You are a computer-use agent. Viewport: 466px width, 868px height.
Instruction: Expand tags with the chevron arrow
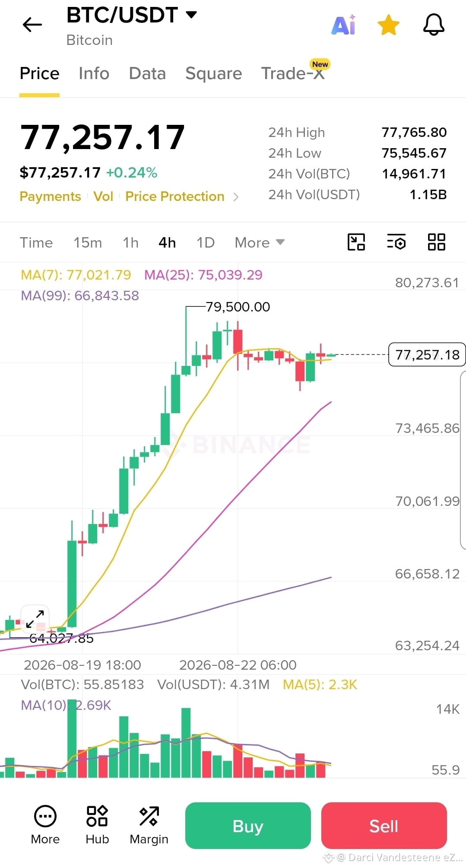[236, 197]
